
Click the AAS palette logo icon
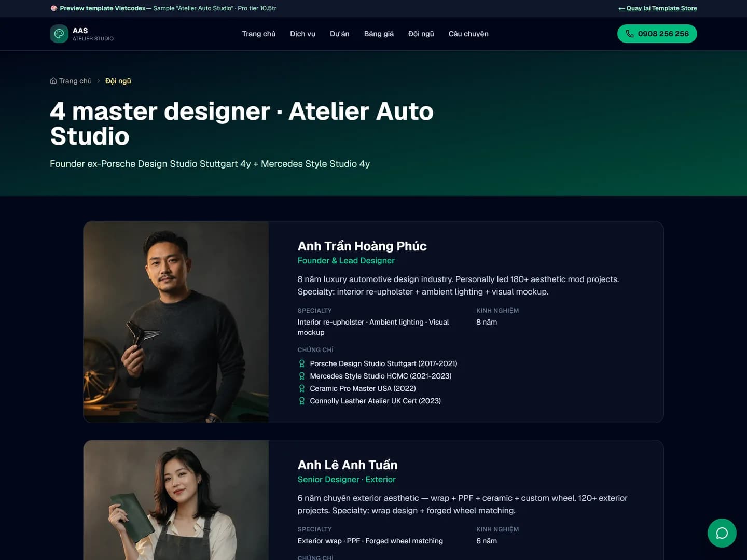(x=59, y=34)
